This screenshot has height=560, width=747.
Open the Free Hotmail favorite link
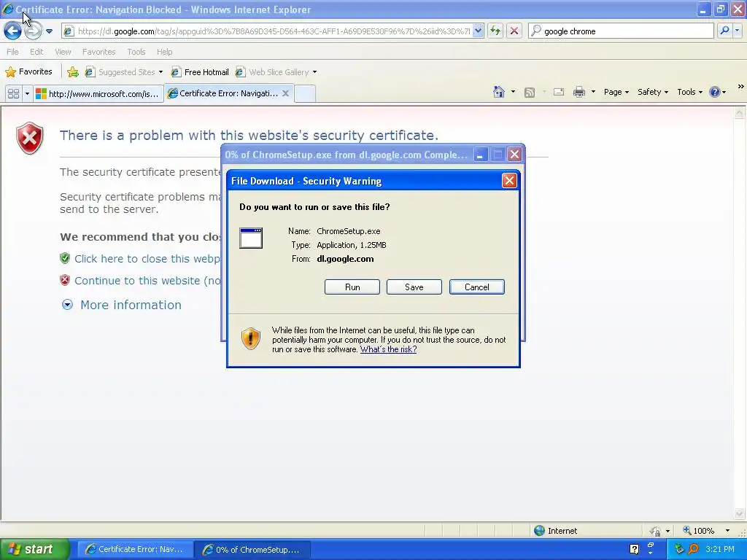pyautogui.click(x=200, y=72)
